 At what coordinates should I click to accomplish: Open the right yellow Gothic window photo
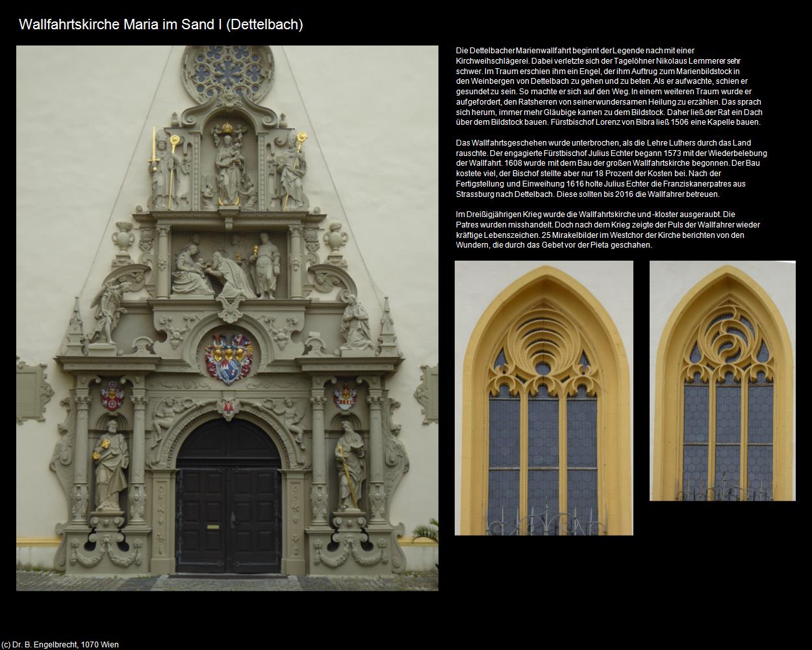722,381
